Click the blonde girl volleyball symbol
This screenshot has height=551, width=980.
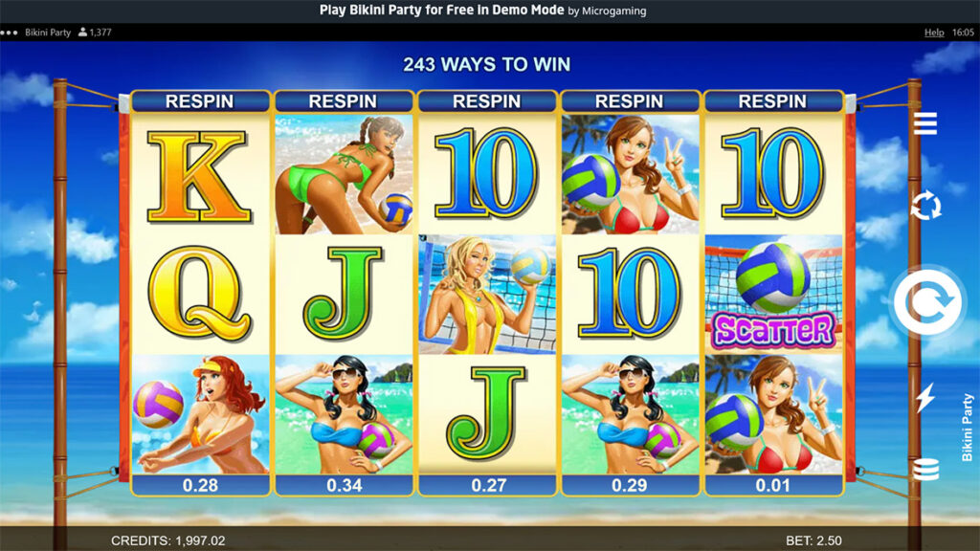[x=487, y=295]
